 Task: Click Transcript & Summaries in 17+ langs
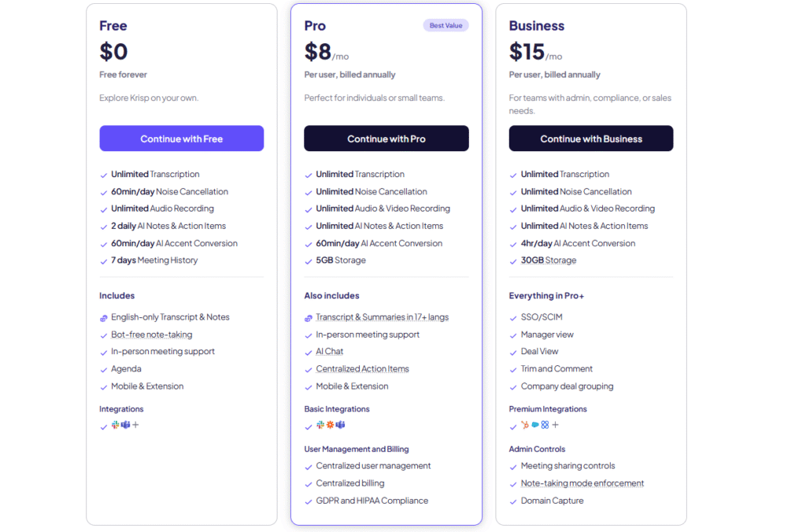click(x=382, y=317)
